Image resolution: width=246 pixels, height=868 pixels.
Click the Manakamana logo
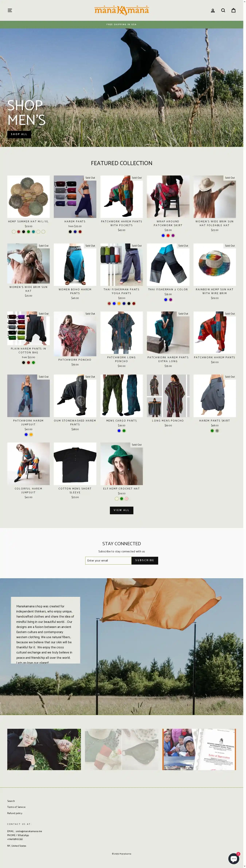[122, 10]
